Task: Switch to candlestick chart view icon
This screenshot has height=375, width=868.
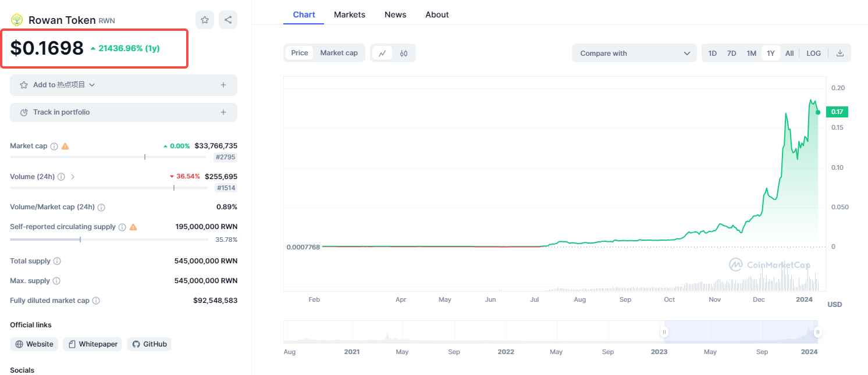Action: tap(404, 53)
